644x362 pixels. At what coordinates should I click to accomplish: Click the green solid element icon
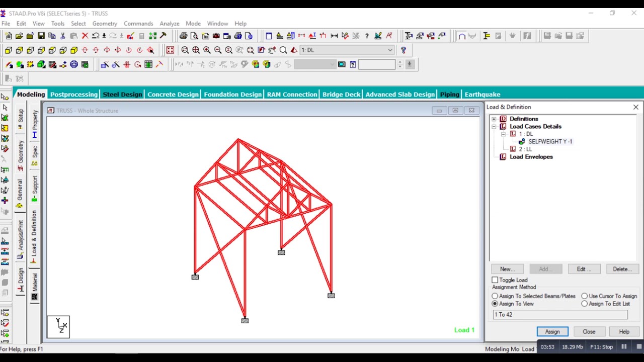coord(41,64)
